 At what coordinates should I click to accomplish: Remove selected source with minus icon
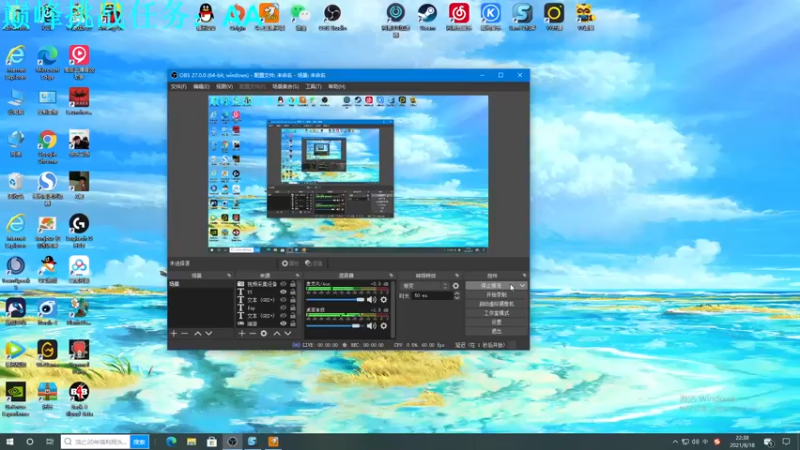point(252,333)
